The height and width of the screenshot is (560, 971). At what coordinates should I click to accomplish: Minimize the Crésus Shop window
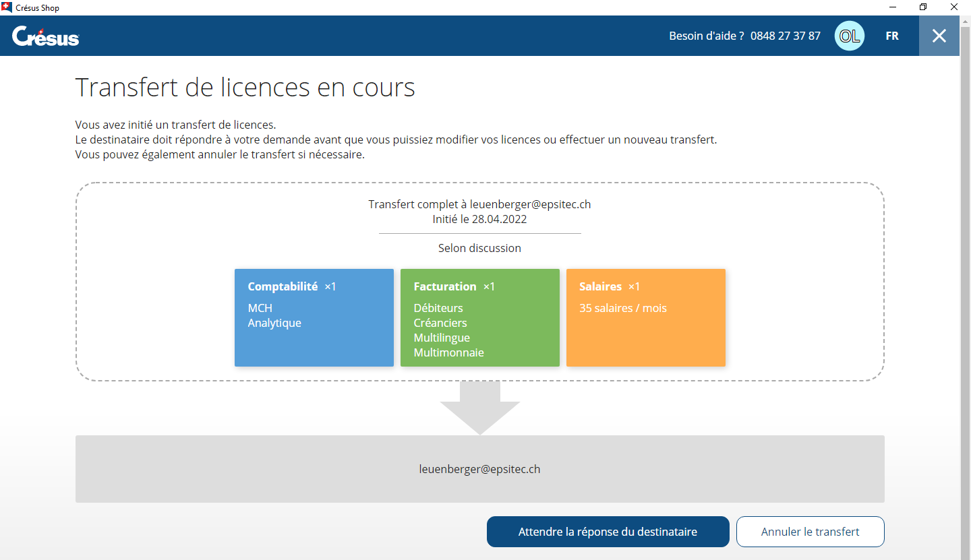(891, 7)
